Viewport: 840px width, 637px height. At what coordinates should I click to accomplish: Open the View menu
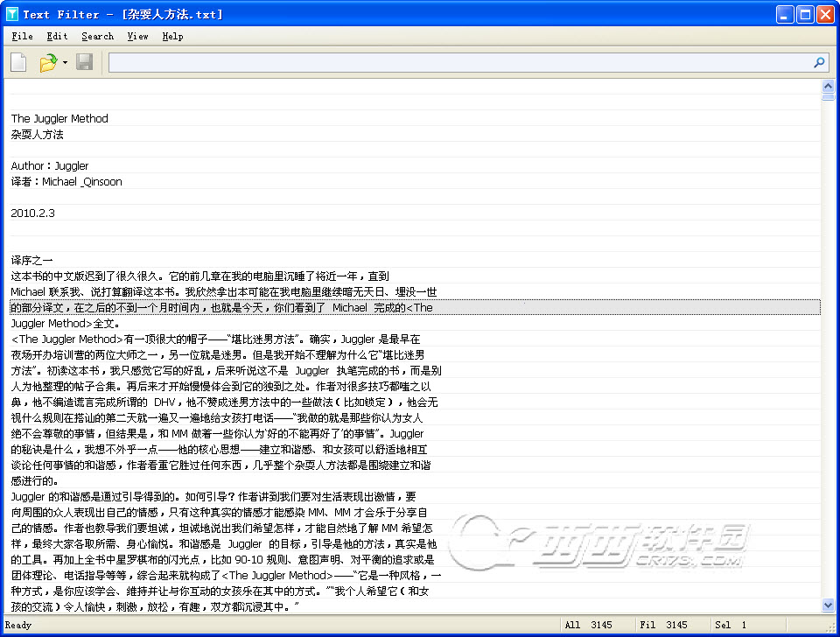pyautogui.click(x=137, y=37)
